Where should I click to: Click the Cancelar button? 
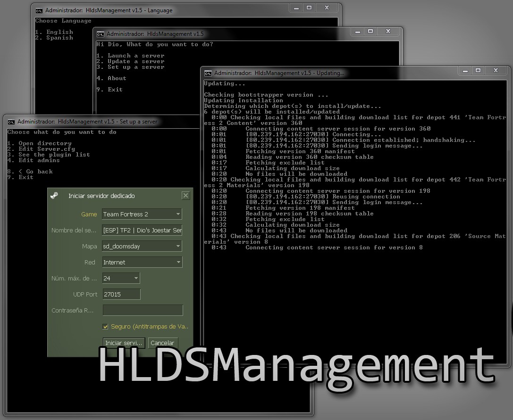pyautogui.click(x=162, y=343)
